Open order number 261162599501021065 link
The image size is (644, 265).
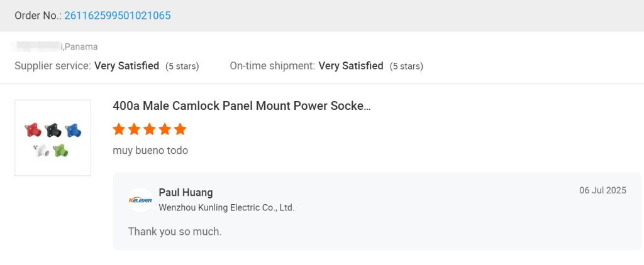click(117, 15)
